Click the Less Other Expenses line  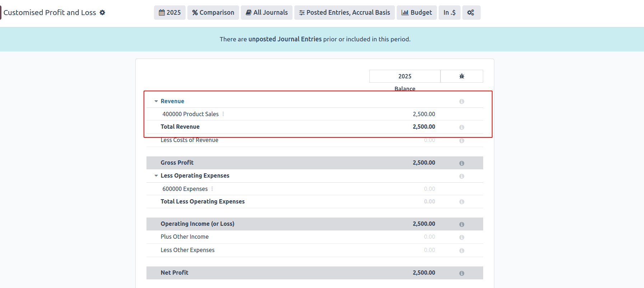click(187, 250)
